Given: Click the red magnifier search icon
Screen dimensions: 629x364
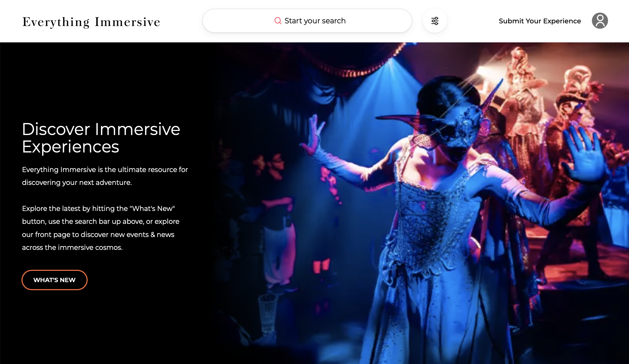Looking at the screenshot, I should point(278,21).
